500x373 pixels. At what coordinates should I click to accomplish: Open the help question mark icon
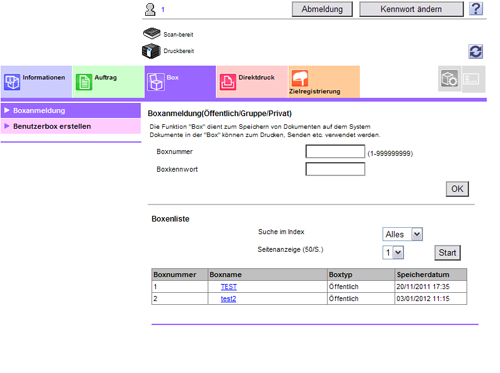coord(476,9)
